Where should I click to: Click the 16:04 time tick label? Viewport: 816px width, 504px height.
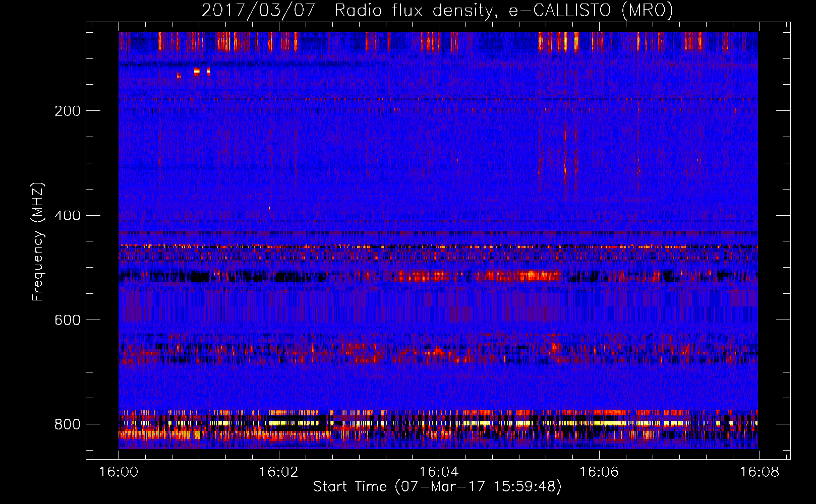439,472
